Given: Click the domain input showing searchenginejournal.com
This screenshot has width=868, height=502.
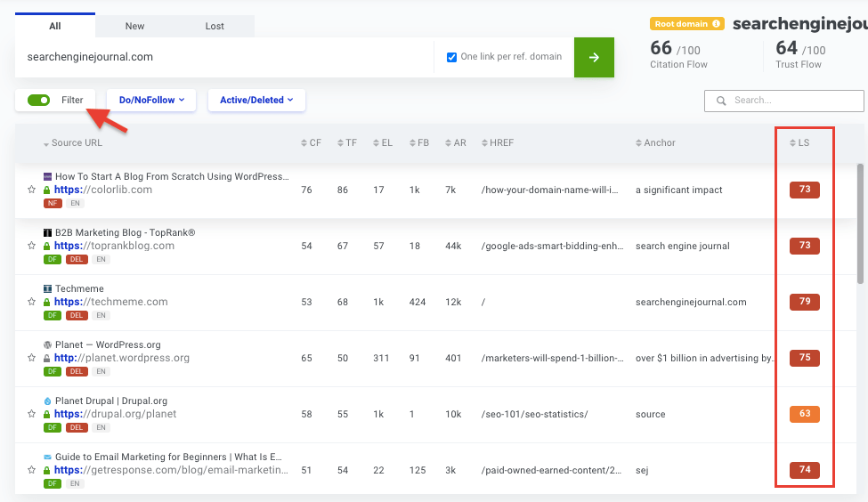Looking at the screenshot, I should point(224,57).
